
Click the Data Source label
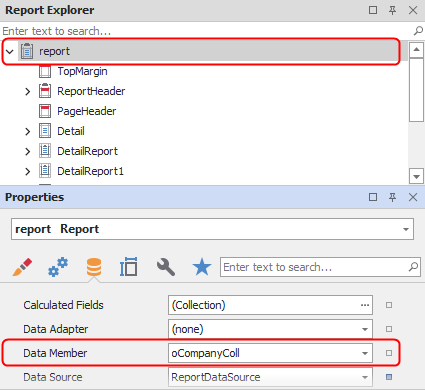click(53, 377)
